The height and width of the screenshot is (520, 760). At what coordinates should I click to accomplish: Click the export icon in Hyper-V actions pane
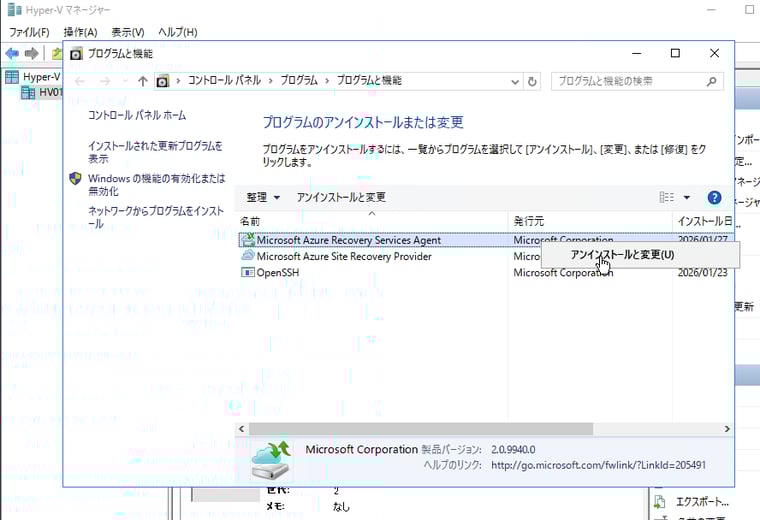[659, 502]
